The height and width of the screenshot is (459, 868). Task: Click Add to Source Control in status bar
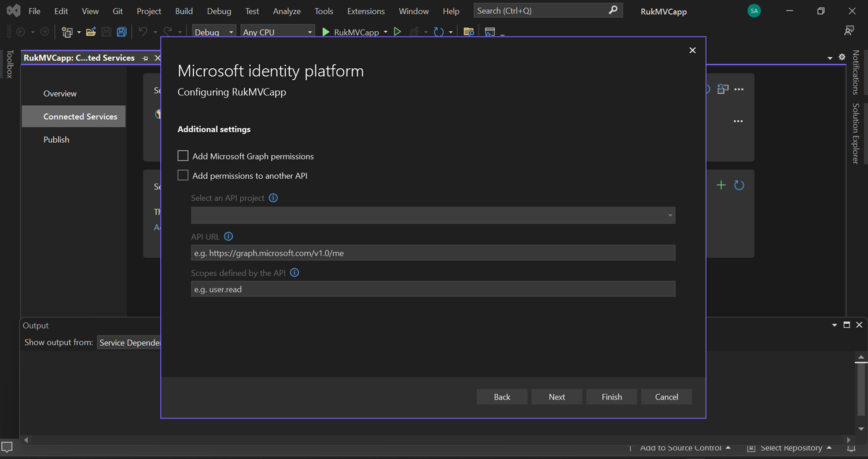pyautogui.click(x=681, y=448)
